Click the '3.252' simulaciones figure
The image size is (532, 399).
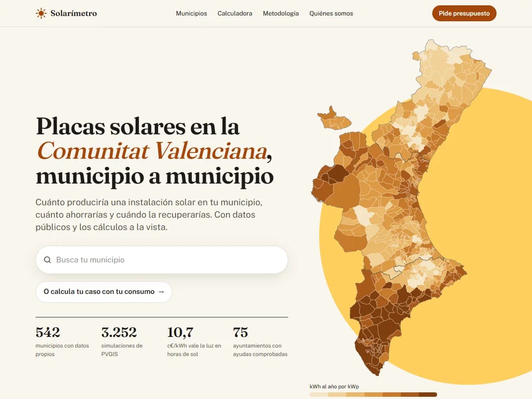pyautogui.click(x=119, y=332)
